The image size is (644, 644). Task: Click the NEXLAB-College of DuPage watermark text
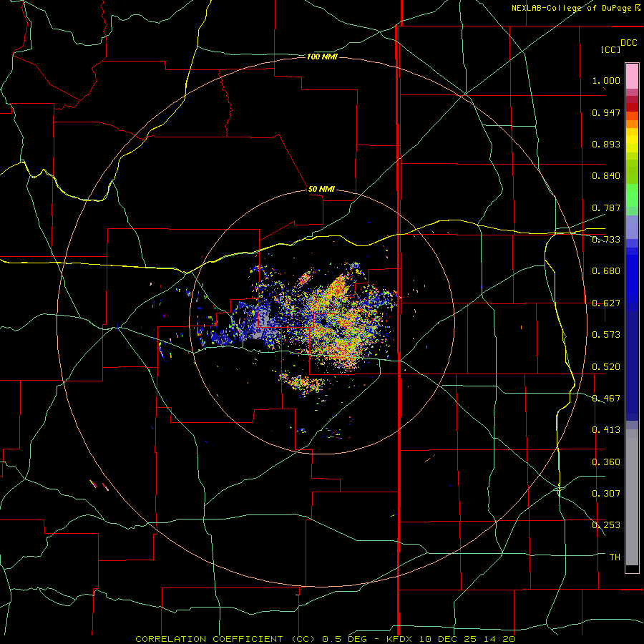click(x=575, y=8)
